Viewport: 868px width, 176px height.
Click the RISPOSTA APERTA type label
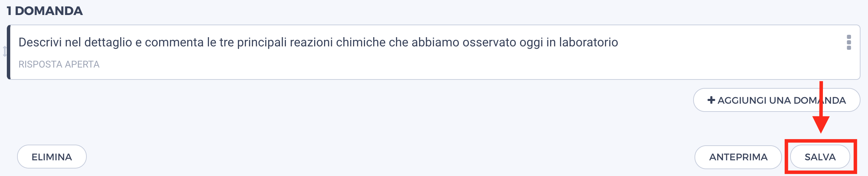tap(59, 64)
